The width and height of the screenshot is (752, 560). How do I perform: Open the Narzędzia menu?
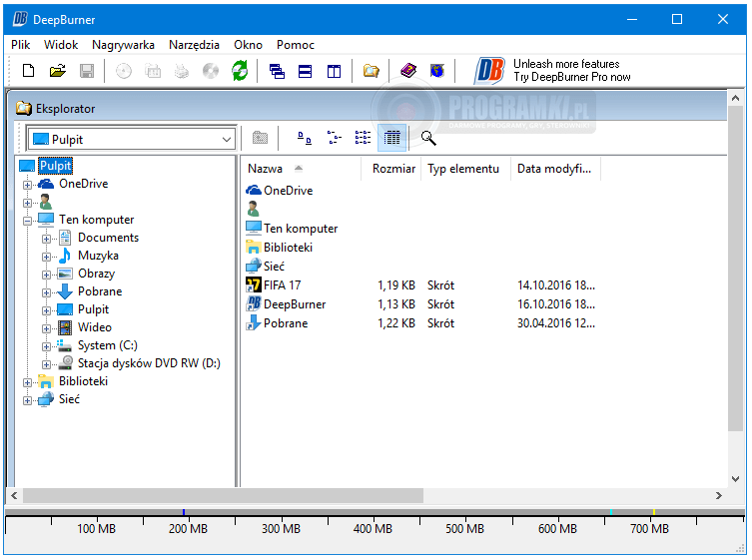(x=194, y=45)
